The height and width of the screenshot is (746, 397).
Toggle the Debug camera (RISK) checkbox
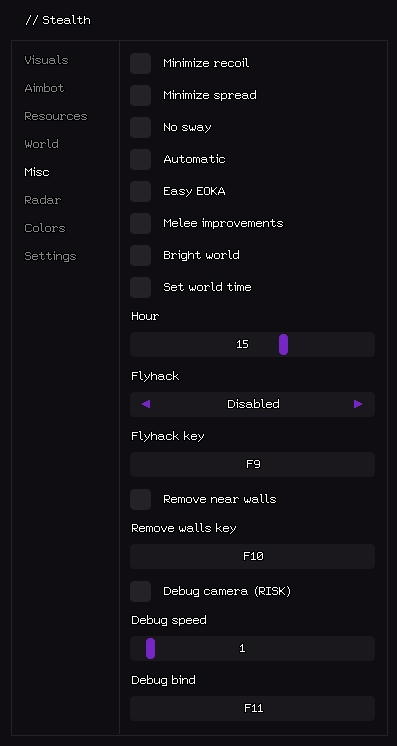(140, 591)
